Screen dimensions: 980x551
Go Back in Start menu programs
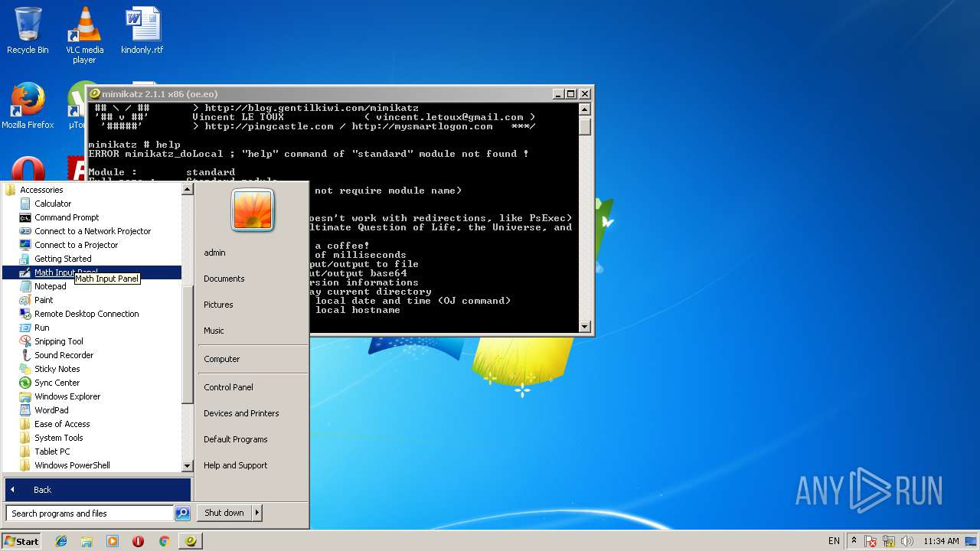click(x=97, y=490)
